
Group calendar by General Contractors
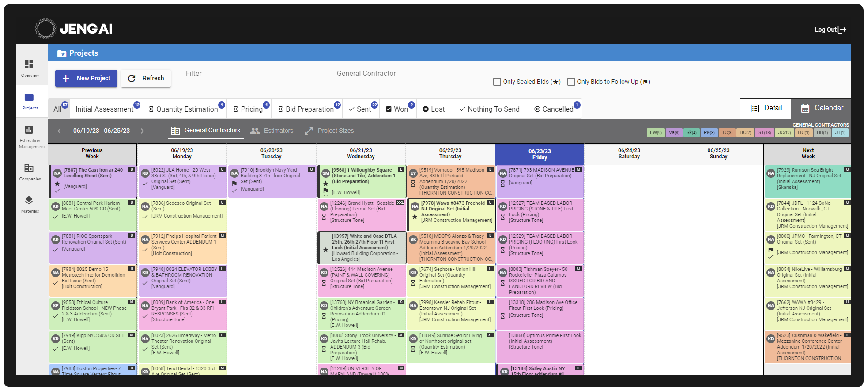click(206, 131)
